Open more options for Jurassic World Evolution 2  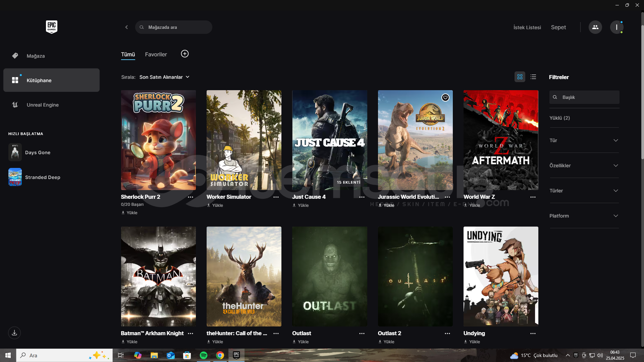[x=447, y=197]
